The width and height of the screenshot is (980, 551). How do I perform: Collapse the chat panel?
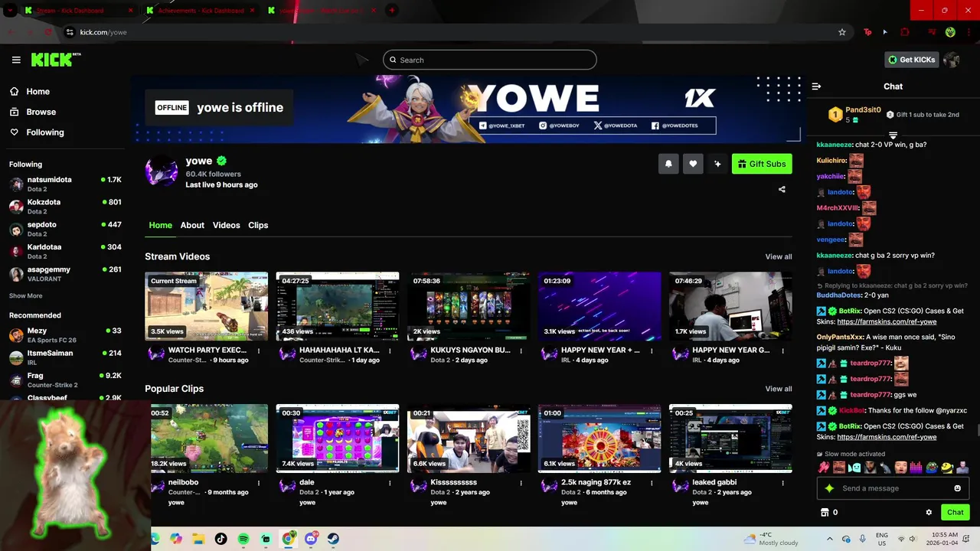[816, 86]
